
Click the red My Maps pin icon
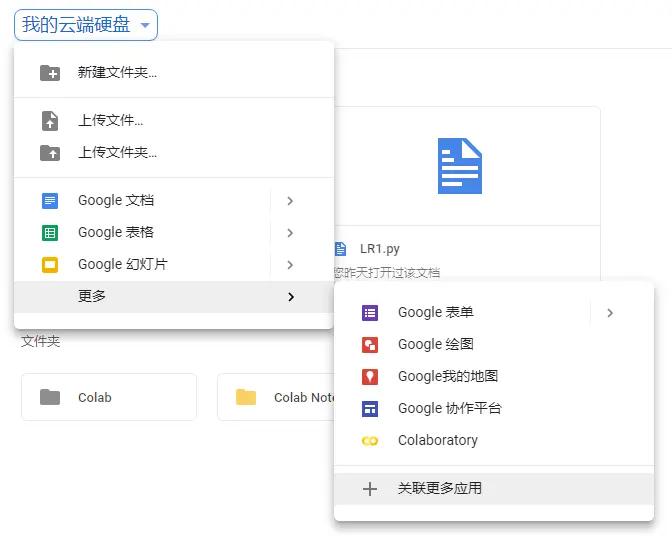click(370, 377)
